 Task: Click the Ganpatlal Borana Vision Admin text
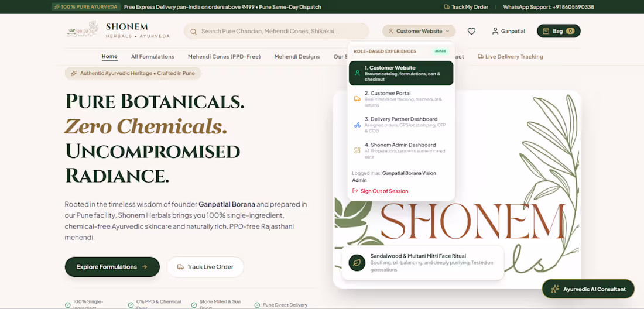click(394, 177)
